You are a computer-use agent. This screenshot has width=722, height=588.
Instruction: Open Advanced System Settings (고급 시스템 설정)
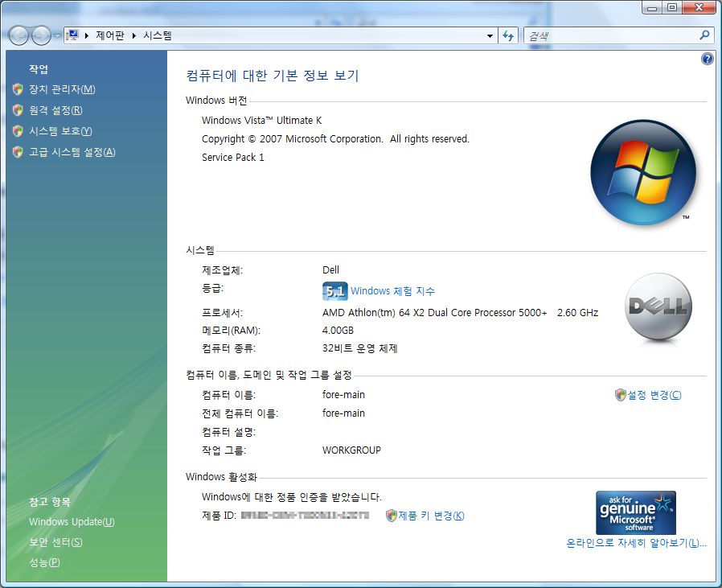point(72,152)
